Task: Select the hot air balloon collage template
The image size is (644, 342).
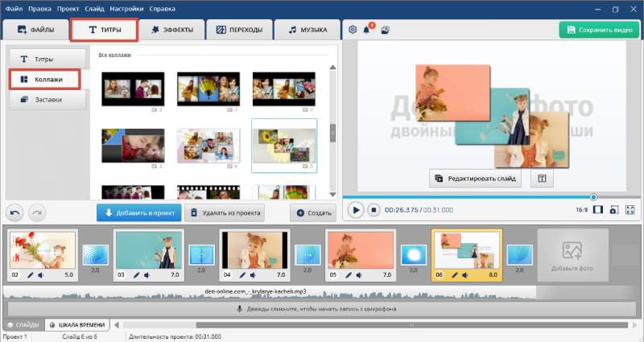Action: (x=208, y=89)
